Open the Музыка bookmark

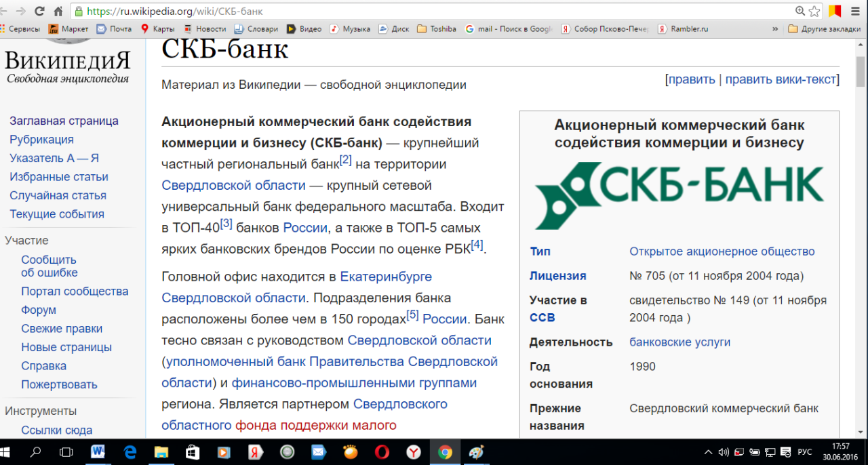tap(350, 29)
